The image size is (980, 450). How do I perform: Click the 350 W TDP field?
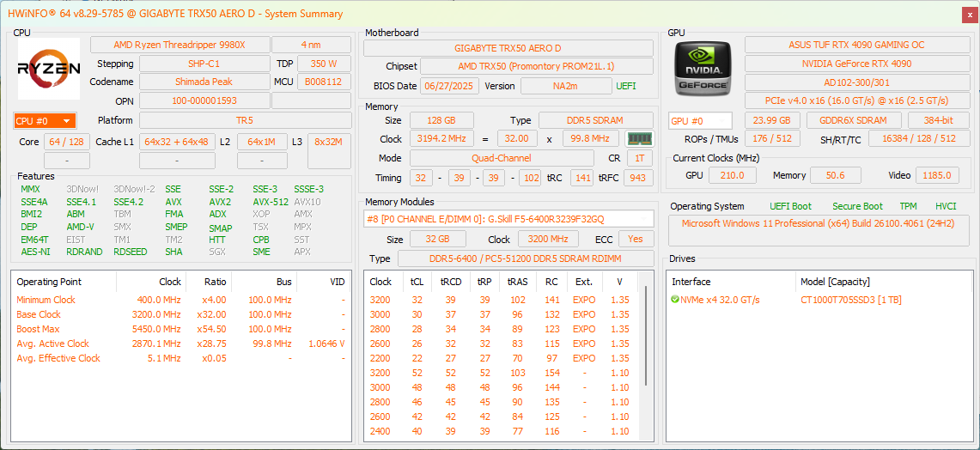(x=324, y=64)
